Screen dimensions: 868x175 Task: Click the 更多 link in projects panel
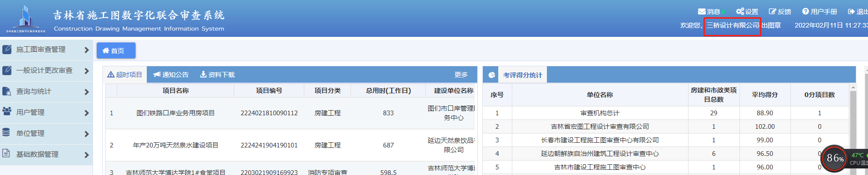click(461, 75)
